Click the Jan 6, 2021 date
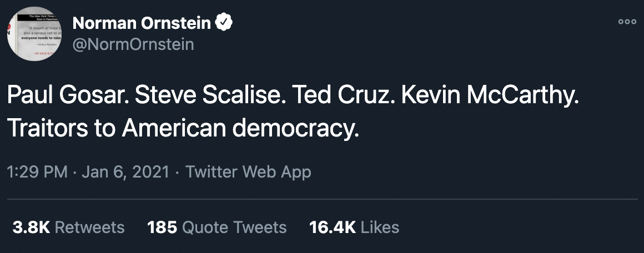644x253 pixels. click(x=125, y=171)
